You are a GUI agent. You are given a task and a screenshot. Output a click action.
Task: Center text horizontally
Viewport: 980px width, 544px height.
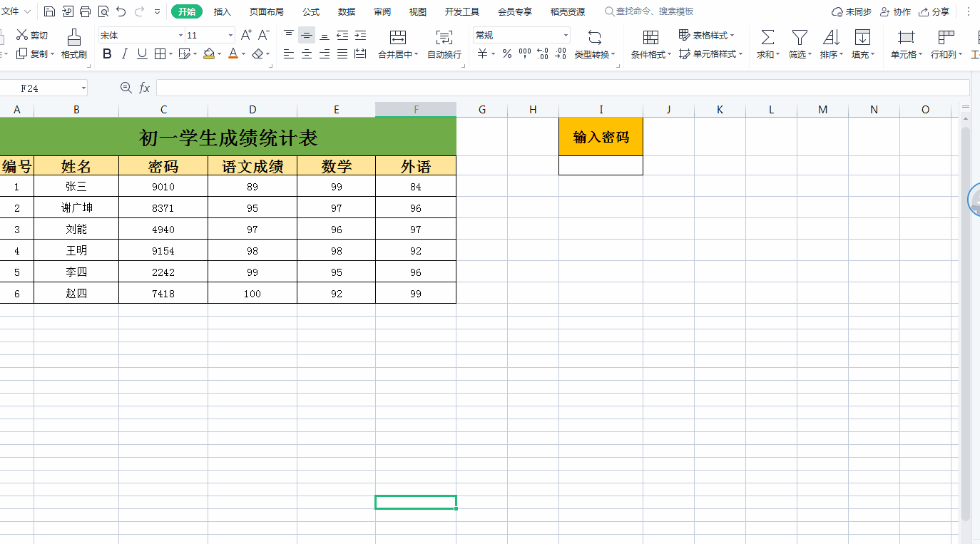point(307,53)
